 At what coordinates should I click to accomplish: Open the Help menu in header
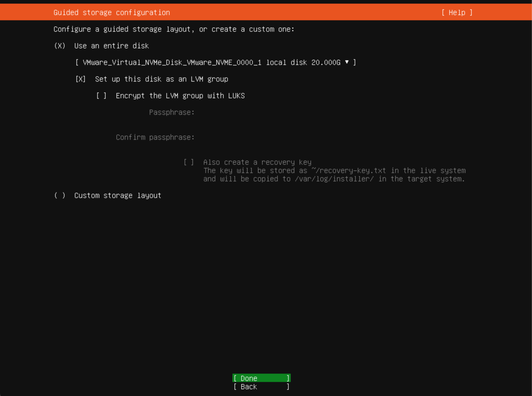pyautogui.click(x=457, y=12)
